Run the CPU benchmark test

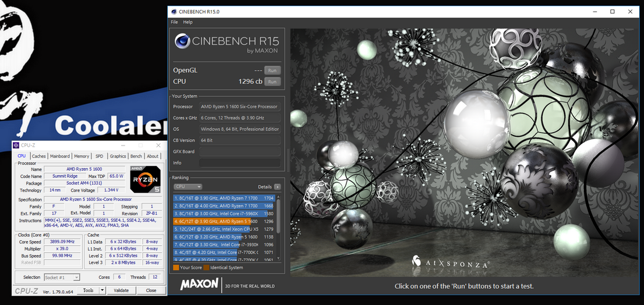pos(273,81)
